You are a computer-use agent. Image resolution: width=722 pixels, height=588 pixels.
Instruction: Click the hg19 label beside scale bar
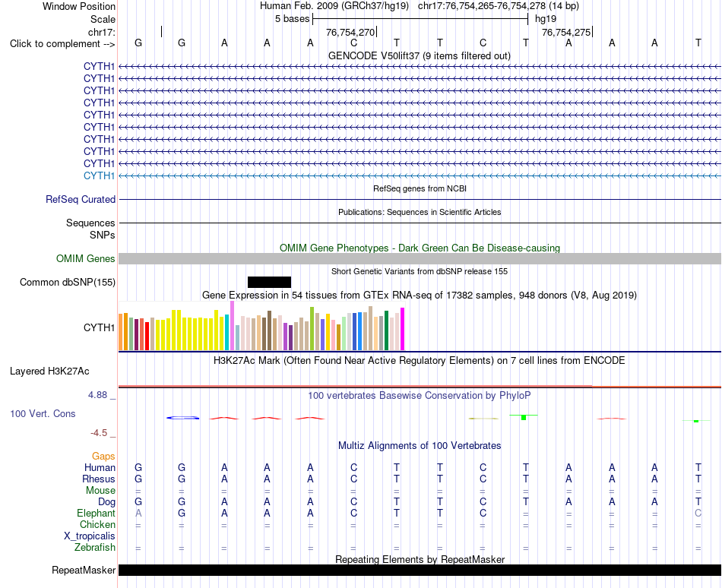[546, 19]
